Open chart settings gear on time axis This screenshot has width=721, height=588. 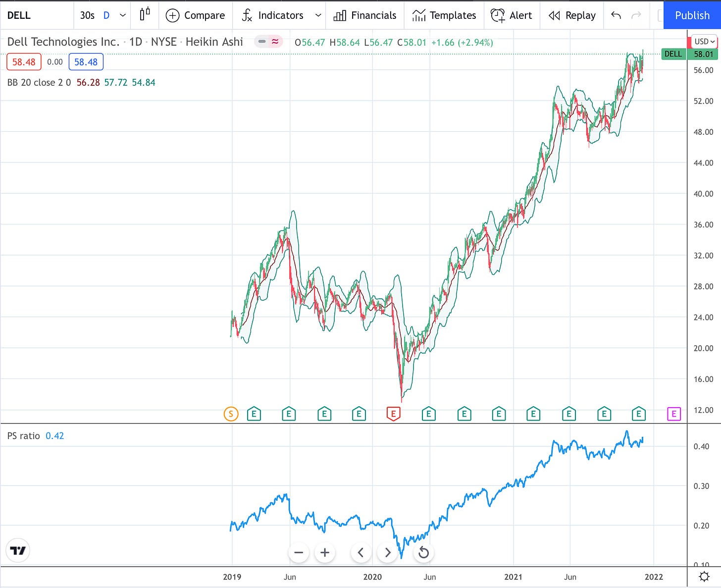pyautogui.click(x=704, y=577)
